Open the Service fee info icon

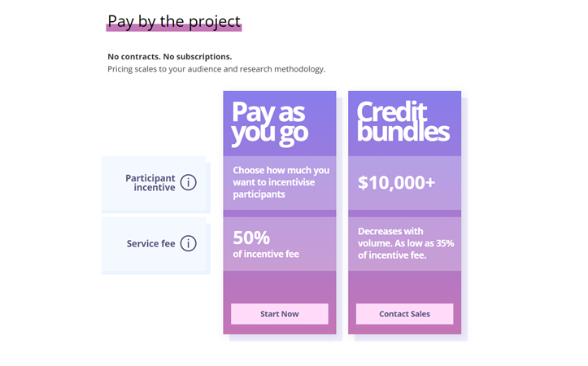pos(188,243)
